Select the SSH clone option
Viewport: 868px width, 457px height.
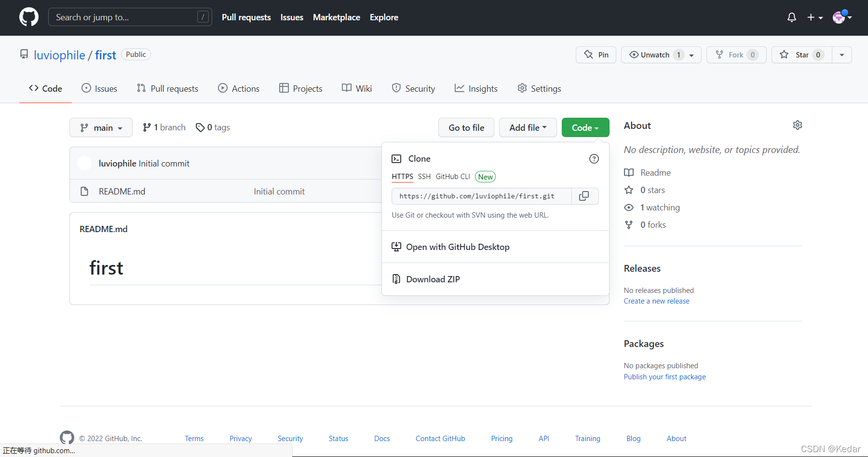point(424,177)
